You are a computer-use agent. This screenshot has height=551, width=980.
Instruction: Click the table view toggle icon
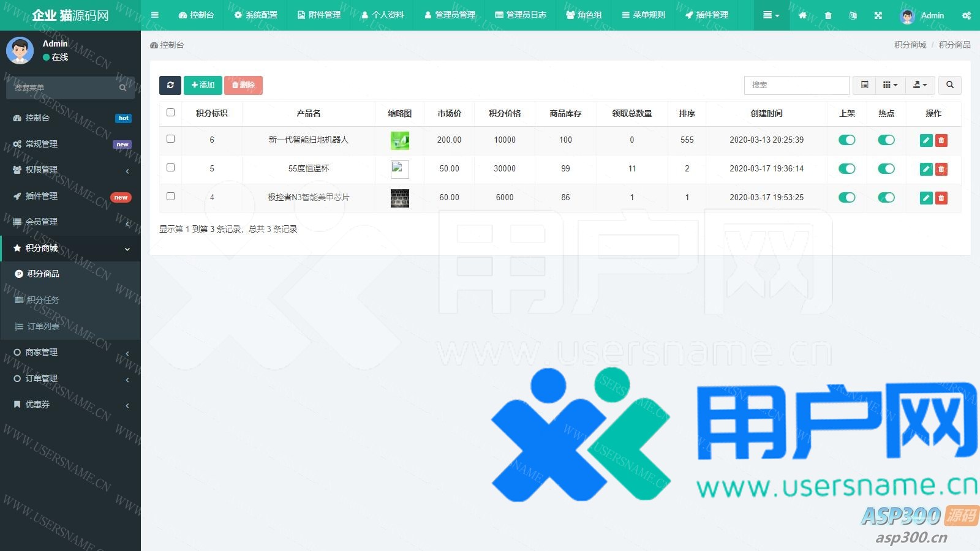tap(864, 85)
